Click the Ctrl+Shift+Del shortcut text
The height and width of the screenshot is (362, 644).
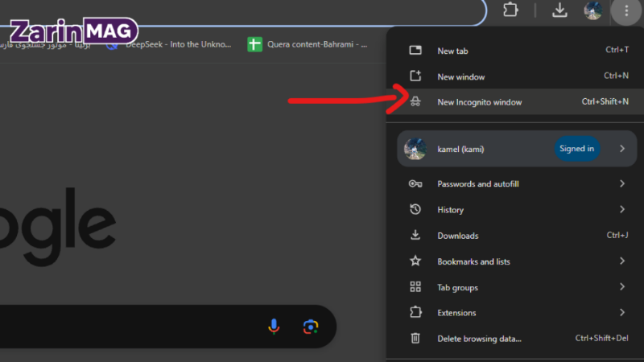click(601, 338)
